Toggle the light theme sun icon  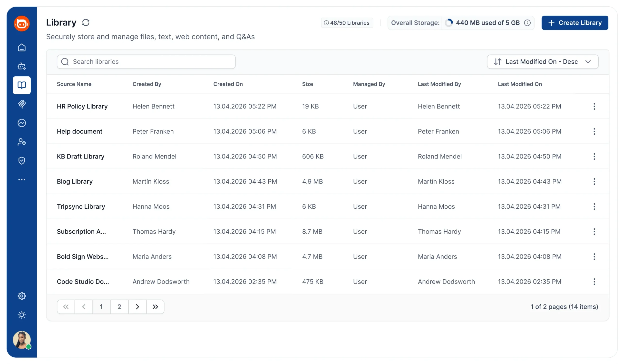click(x=22, y=315)
